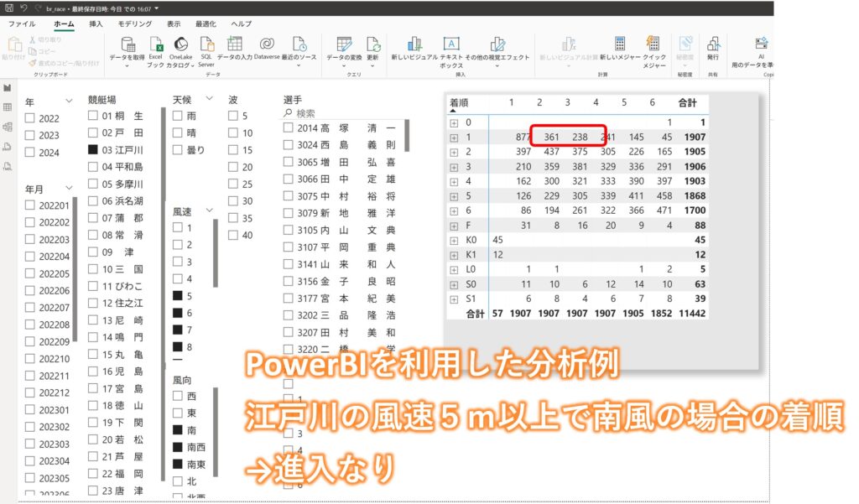
Task: Click search magnifier in 選手 slicer
Action: [x=288, y=113]
